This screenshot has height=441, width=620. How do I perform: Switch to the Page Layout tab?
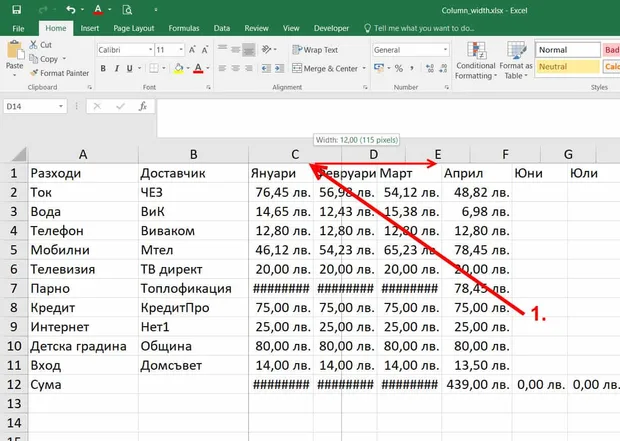(x=134, y=28)
